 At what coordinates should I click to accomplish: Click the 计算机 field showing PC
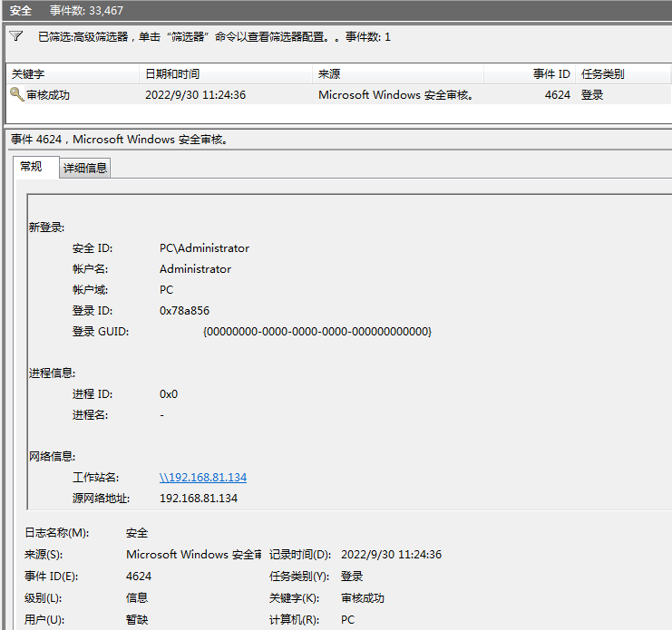tap(348, 620)
